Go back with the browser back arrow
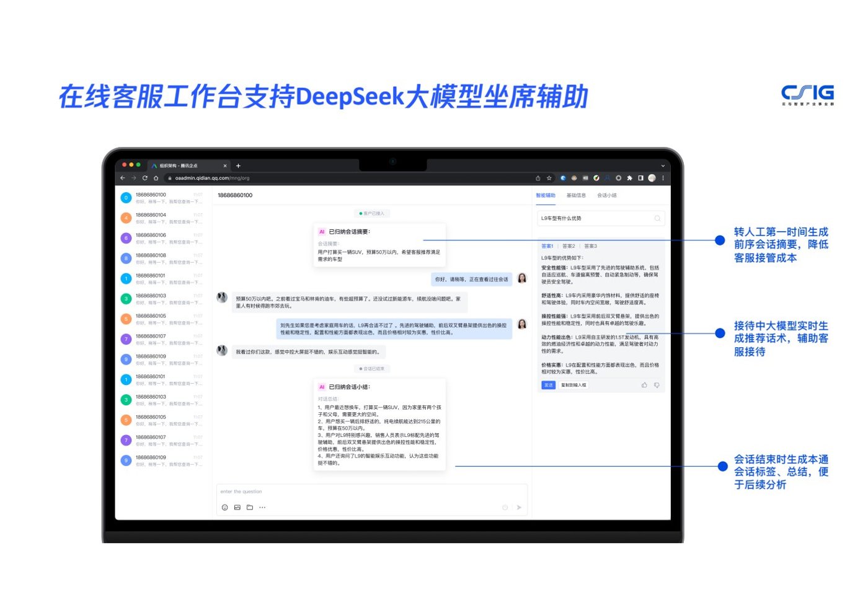 (123, 178)
